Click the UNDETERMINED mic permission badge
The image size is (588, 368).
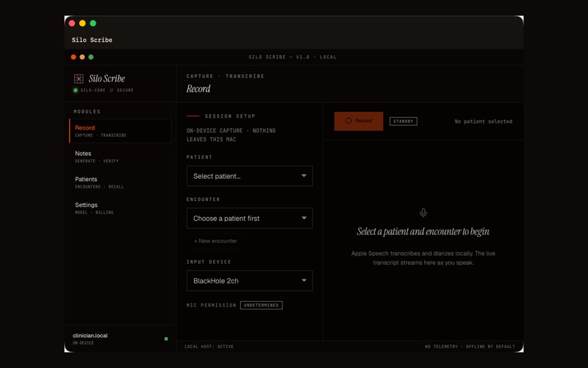pyautogui.click(x=261, y=305)
